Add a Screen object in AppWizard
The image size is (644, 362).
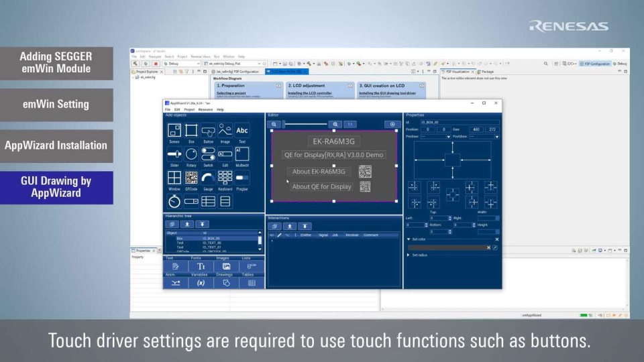point(174,131)
